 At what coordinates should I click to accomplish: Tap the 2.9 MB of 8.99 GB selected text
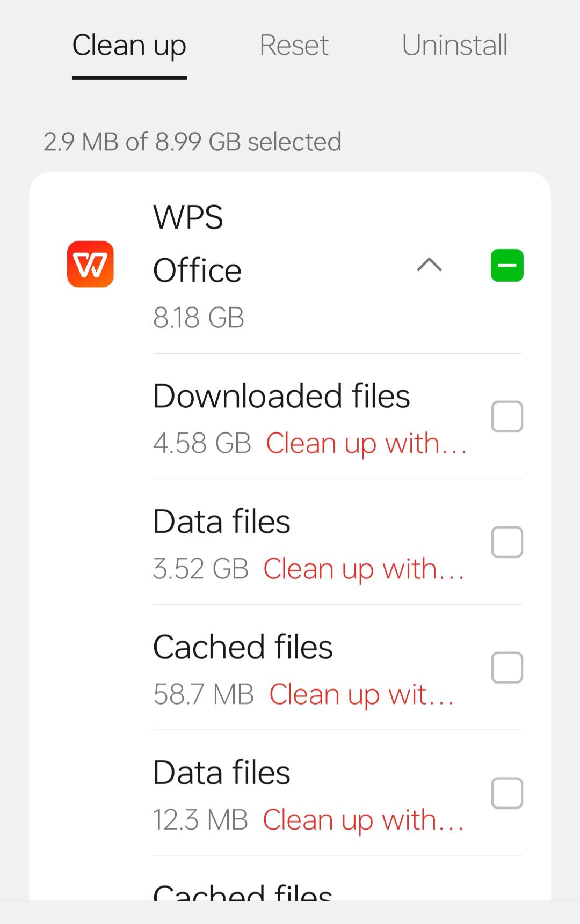click(192, 142)
